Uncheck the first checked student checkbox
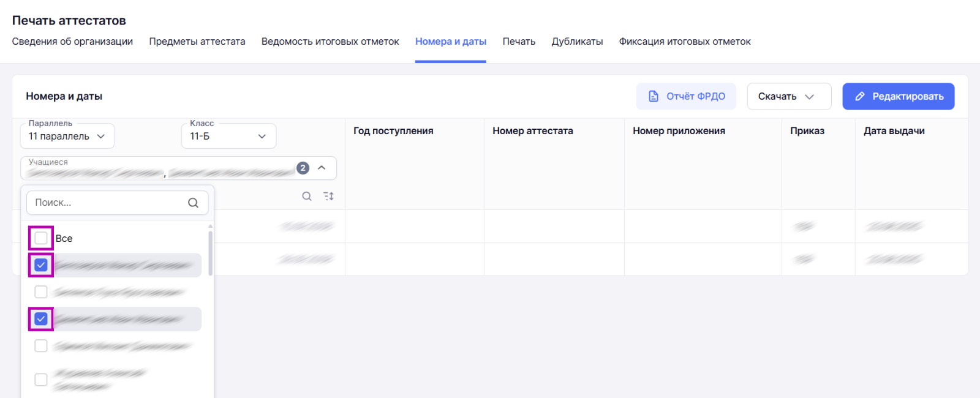 pyautogui.click(x=41, y=265)
